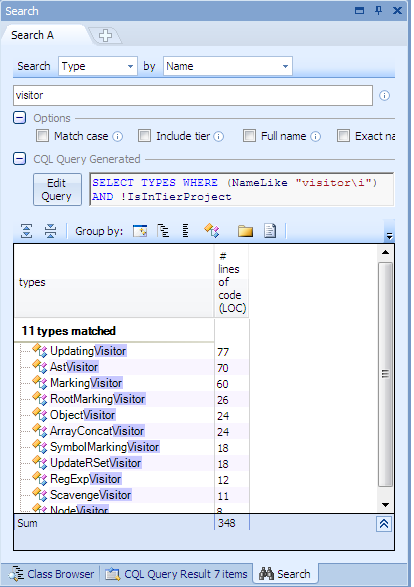
Task: Check the Full name option
Action: 249,136
